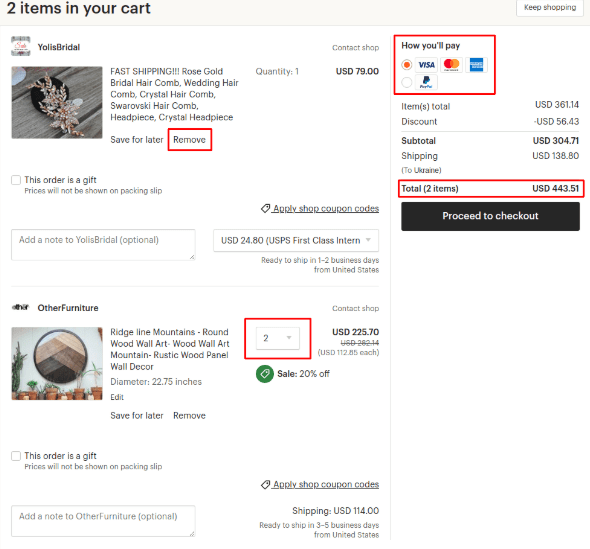Edit the Ridge line Mountains item options

[x=117, y=397]
